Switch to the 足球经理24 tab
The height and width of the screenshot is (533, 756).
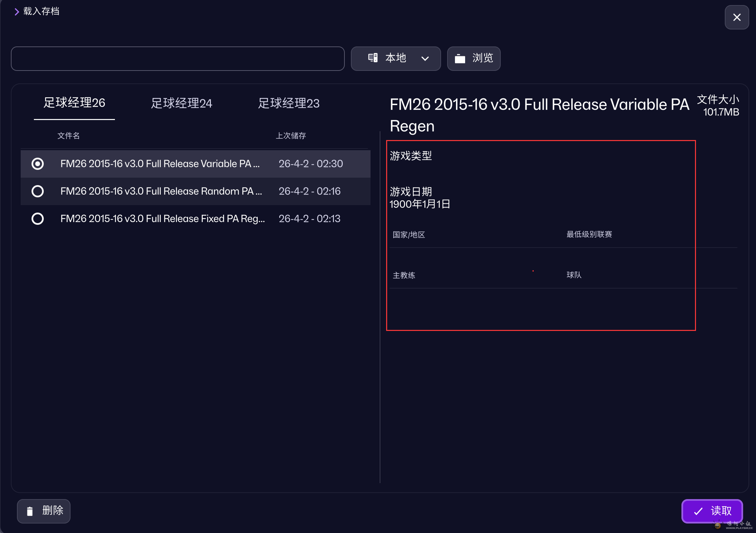[181, 103]
